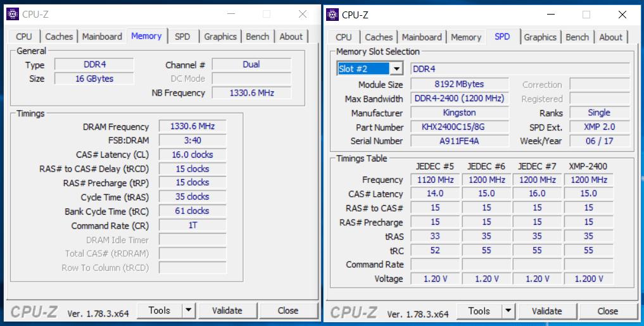Open the Caches tab in left window

59,37
